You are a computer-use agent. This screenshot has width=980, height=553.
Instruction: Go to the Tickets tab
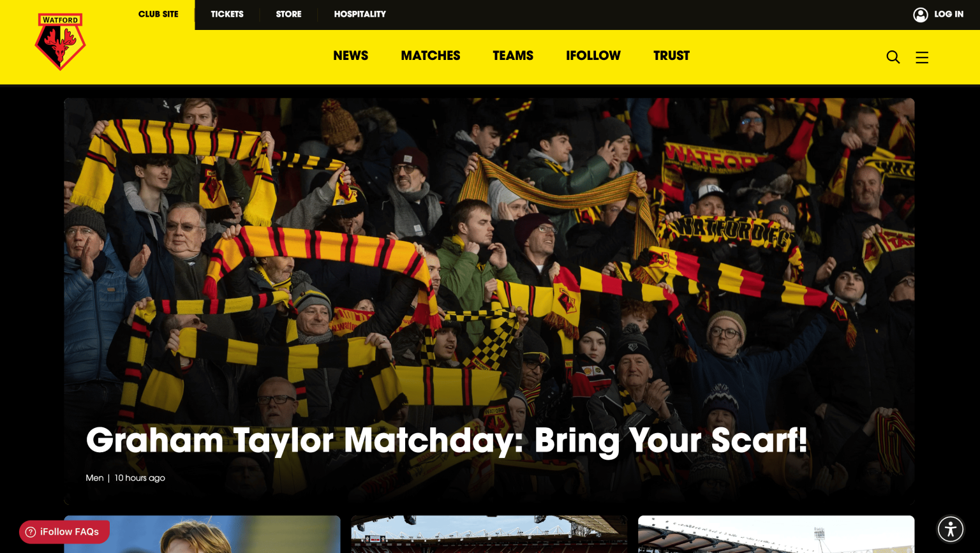pyautogui.click(x=227, y=14)
